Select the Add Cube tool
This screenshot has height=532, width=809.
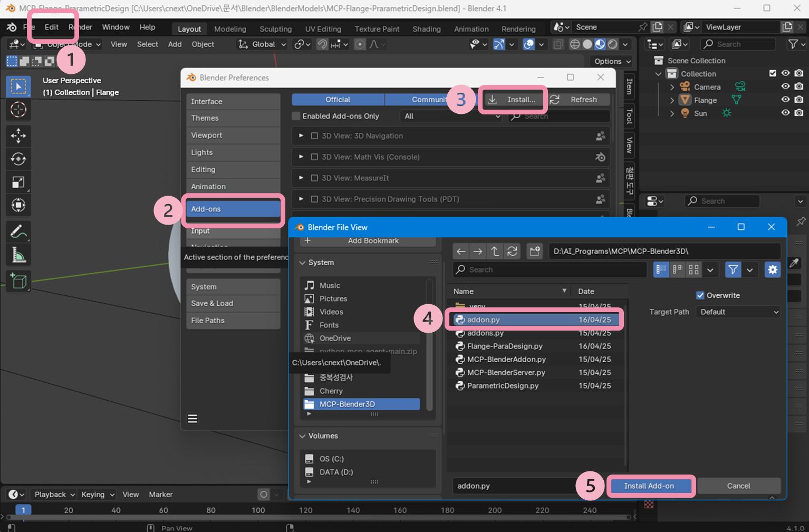click(x=18, y=280)
